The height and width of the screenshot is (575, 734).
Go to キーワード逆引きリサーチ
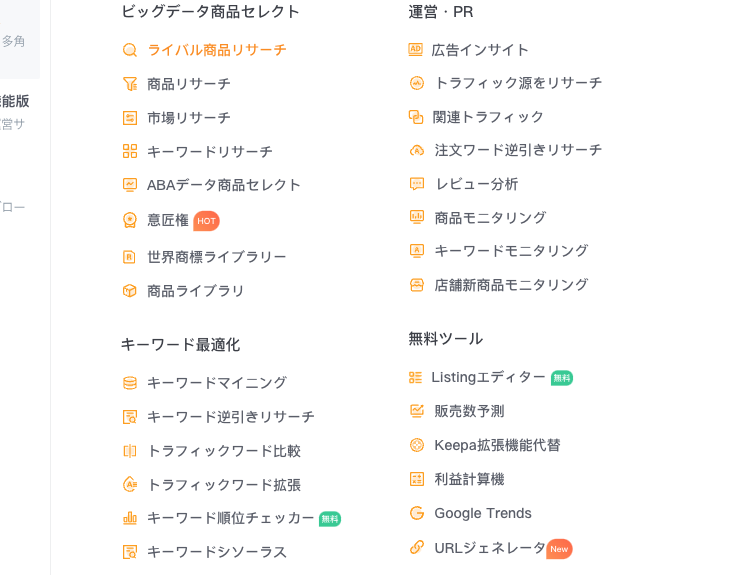coord(230,417)
